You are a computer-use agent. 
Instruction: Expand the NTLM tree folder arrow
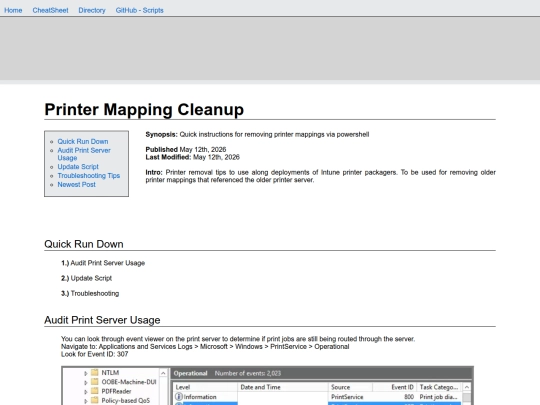click(86, 373)
